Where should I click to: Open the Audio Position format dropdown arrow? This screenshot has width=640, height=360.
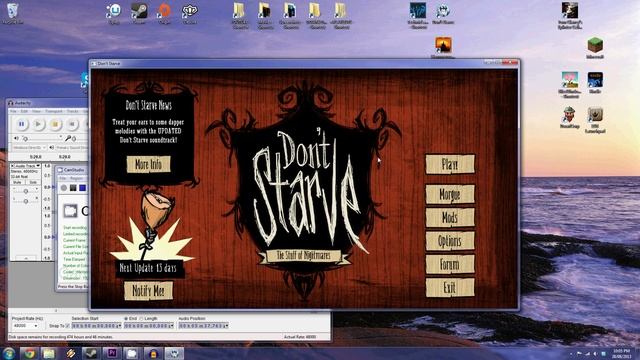[x=226, y=326]
